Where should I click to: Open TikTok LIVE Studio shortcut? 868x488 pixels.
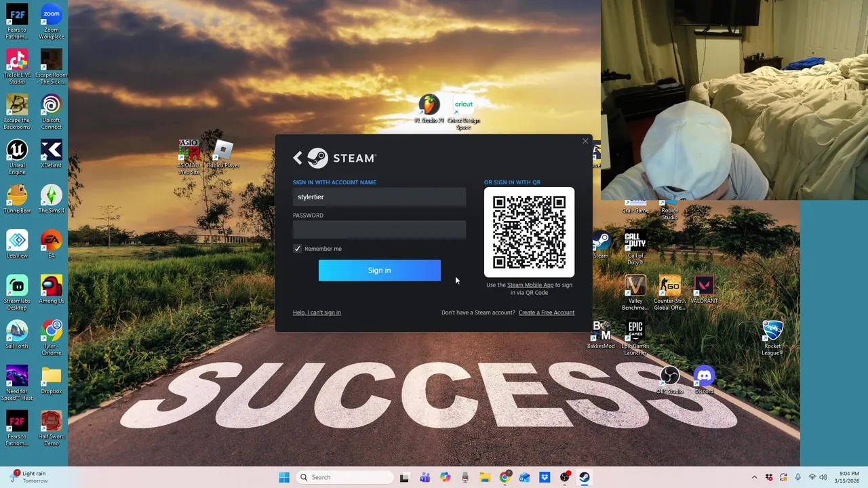coord(17,66)
